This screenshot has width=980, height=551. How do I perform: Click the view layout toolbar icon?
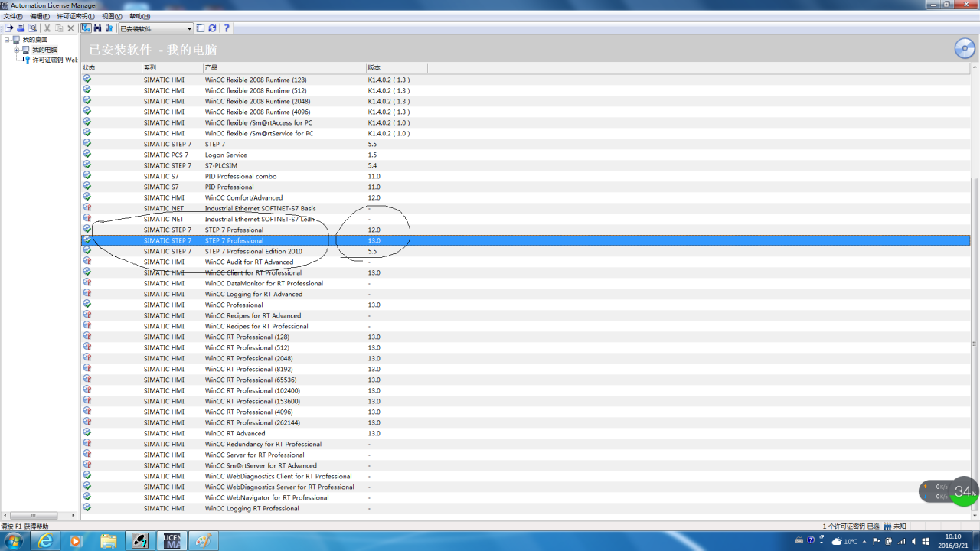[x=201, y=28]
